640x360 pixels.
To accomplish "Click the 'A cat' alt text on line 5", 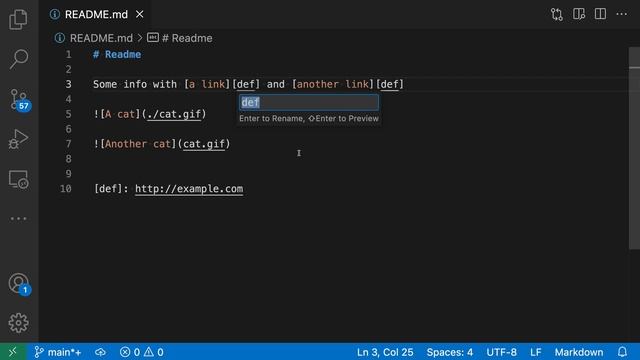I will click(120, 114).
